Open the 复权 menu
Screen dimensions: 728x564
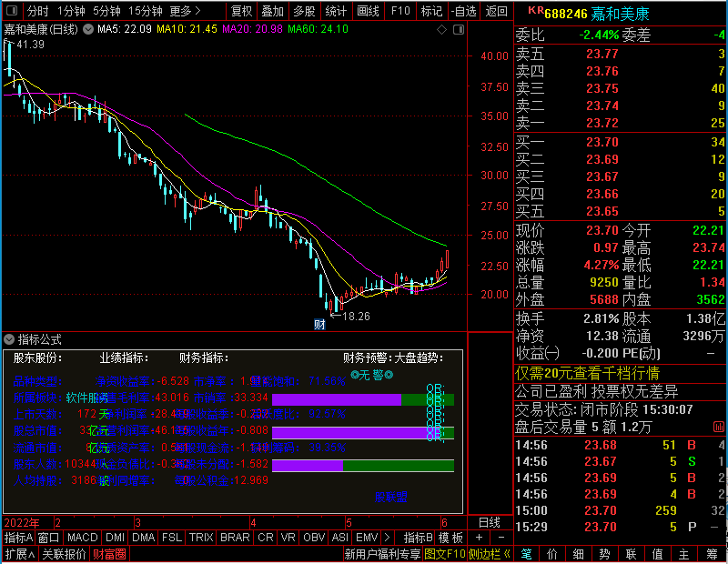click(241, 11)
